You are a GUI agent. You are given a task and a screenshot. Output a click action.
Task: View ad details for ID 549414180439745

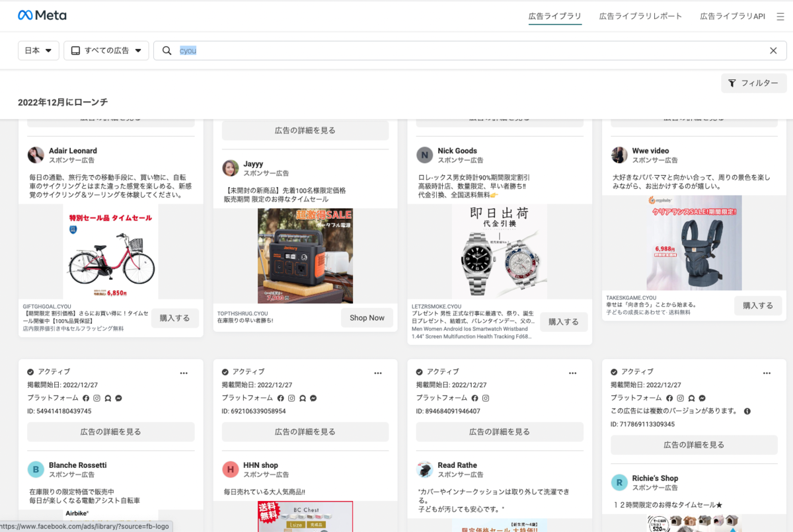[x=111, y=432]
